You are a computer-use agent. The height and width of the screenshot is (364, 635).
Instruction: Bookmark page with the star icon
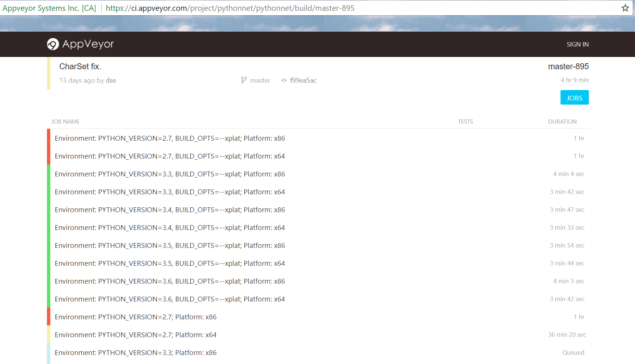pyautogui.click(x=625, y=8)
